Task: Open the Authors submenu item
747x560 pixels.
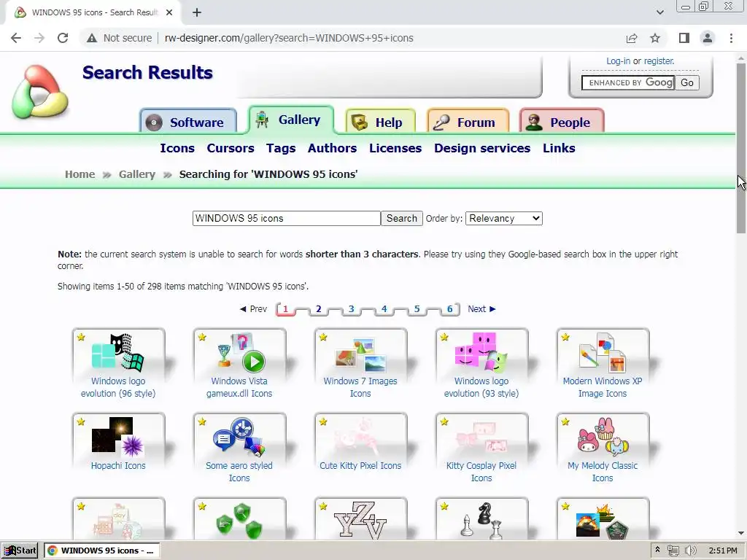Action: tap(332, 148)
